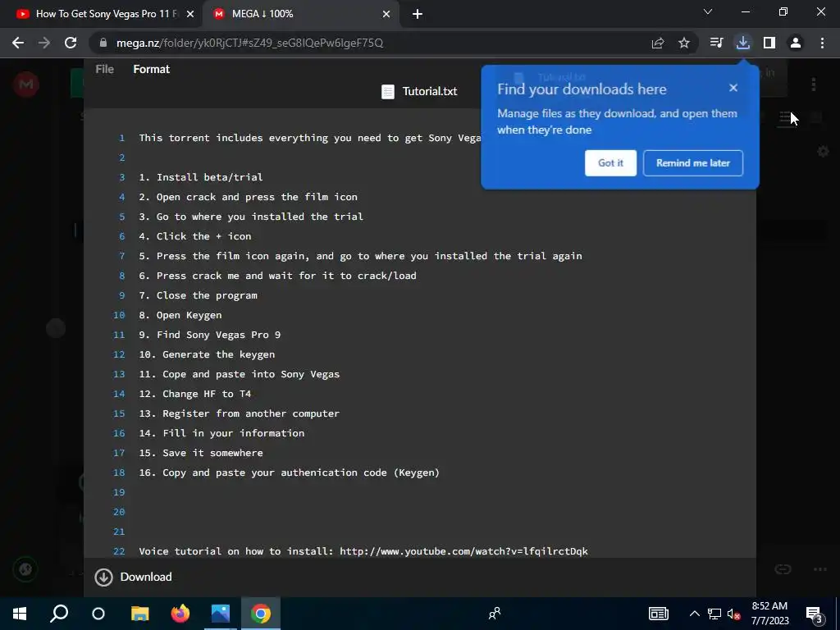The width and height of the screenshot is (840, 630).
Task: Add a new browser tab
Action: (418, 14)
